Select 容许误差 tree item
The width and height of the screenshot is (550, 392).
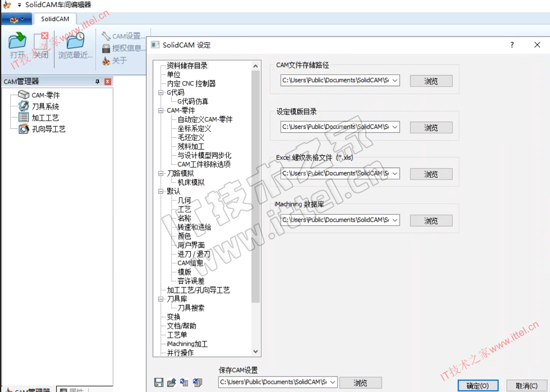click(x=191, y=281)
